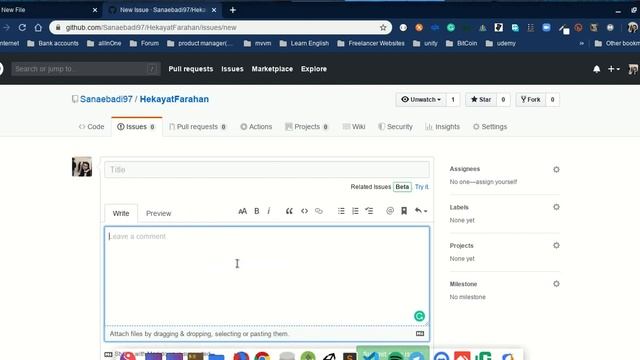Open notifications bell
The width and height of the screenshot is (640, 360).
tap(597, 69)
